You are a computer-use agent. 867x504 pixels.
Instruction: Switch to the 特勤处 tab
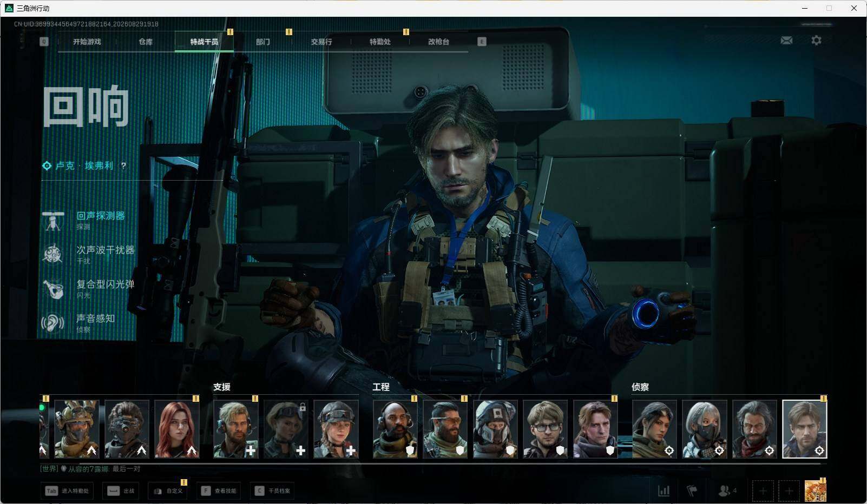click(380, 42)
